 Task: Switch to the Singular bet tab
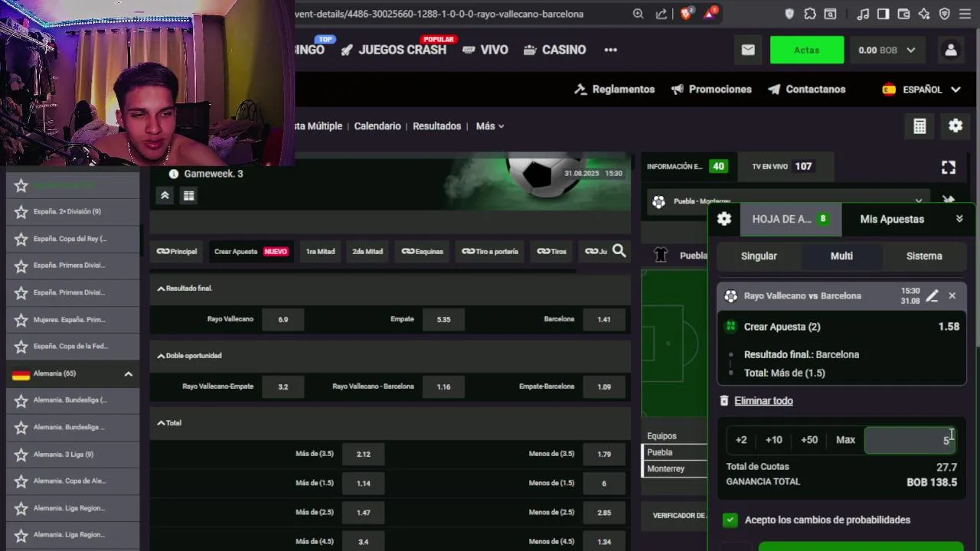pyautogui.click(x=759, y=256)
